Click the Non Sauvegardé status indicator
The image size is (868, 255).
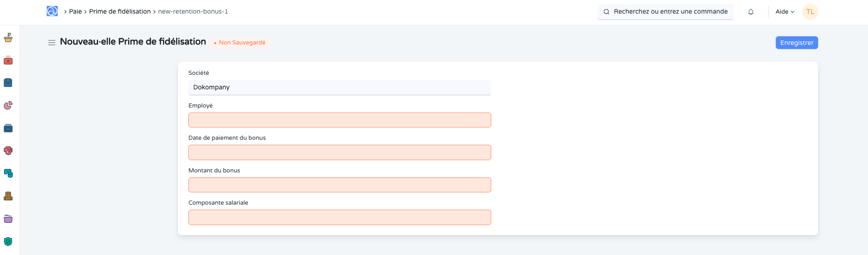(x=242, y=43)
